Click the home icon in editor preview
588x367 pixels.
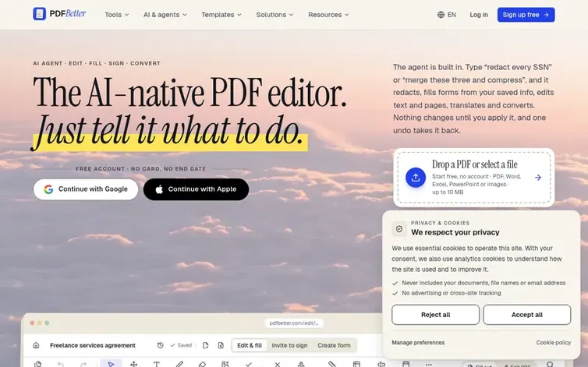(x=36, y=345)
